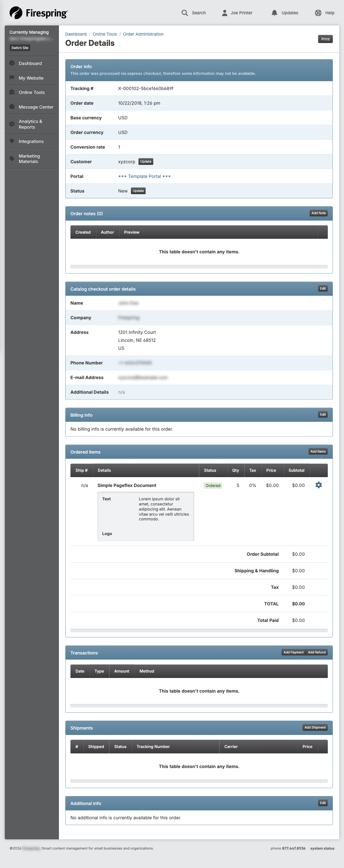Click the Ordered status badge

tap(213, 485)
